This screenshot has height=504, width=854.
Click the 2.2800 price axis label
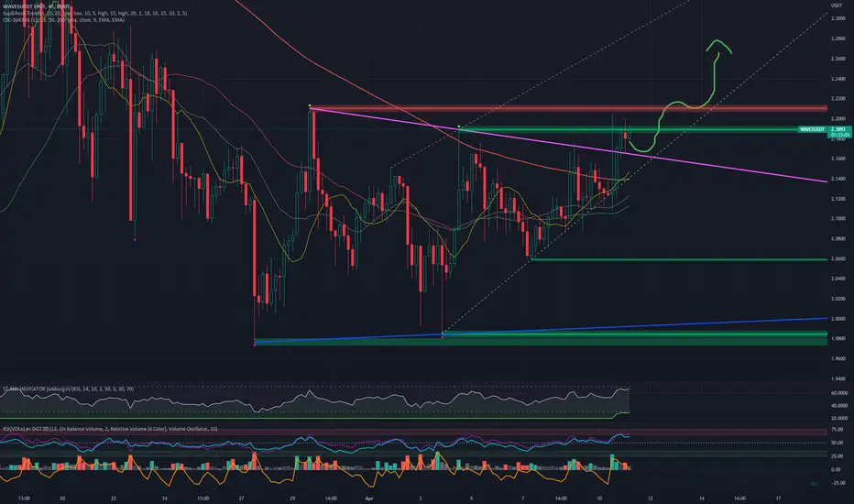(838, 38)
